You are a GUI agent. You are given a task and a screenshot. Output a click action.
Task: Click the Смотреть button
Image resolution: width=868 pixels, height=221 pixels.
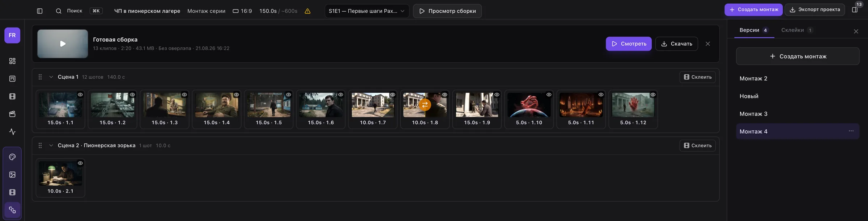[x=629, y=44]
